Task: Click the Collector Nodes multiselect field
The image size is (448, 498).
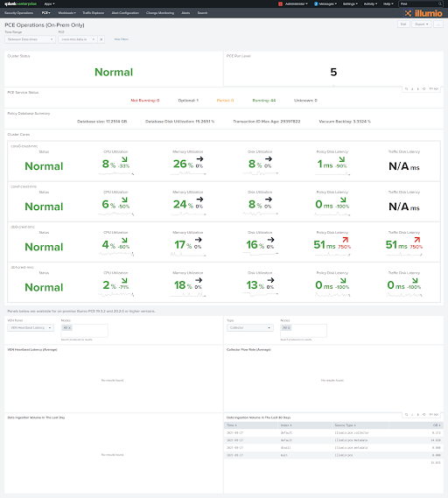Action: [304, 331]
